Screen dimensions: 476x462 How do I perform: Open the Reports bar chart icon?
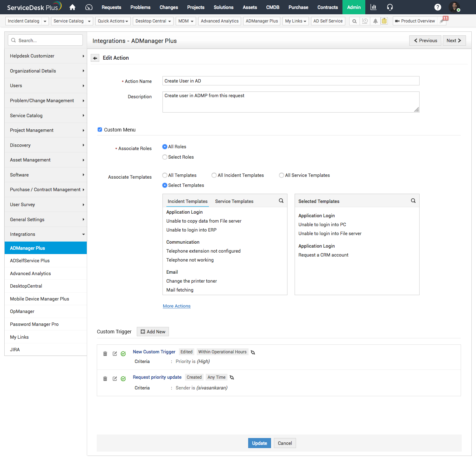pos(374,7)
